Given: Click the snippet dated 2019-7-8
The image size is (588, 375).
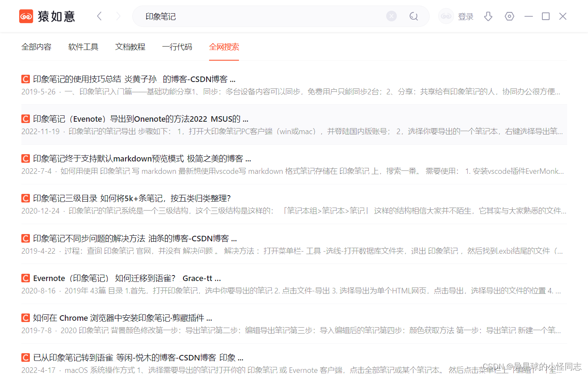Looking at the screenshot, I should click(x=291, y=330).
